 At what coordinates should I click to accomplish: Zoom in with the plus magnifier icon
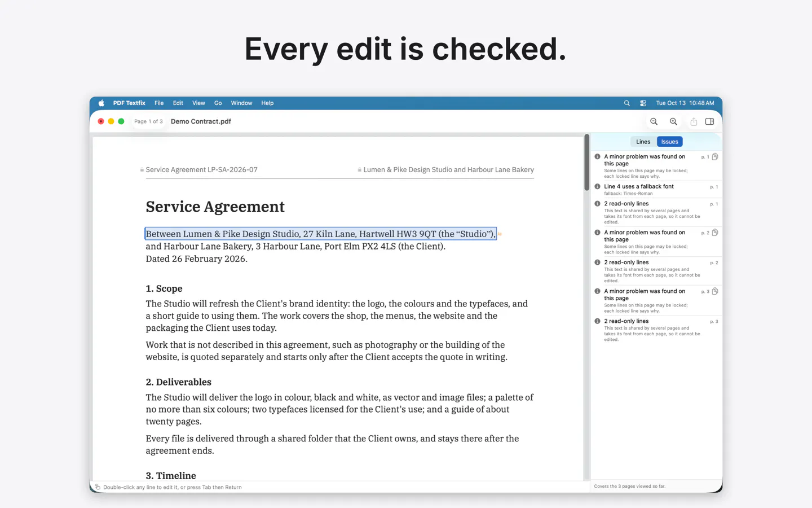coord(673,121)
